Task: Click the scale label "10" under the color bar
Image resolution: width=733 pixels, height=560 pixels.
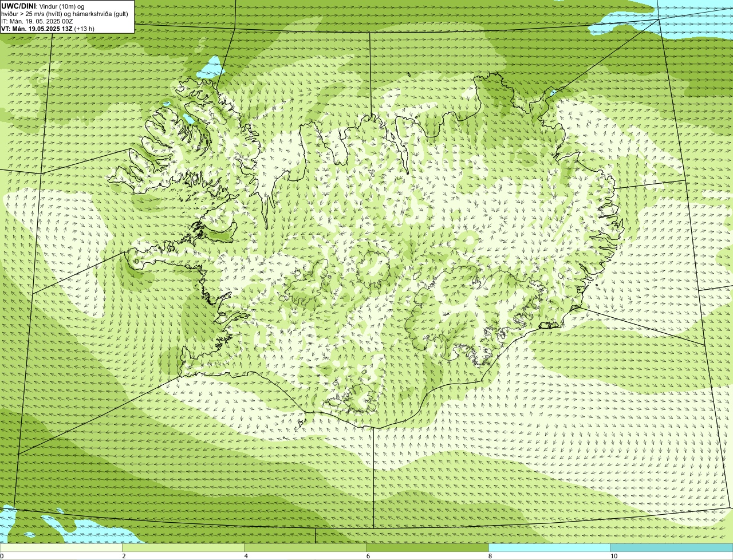Action: pos(614,556)
